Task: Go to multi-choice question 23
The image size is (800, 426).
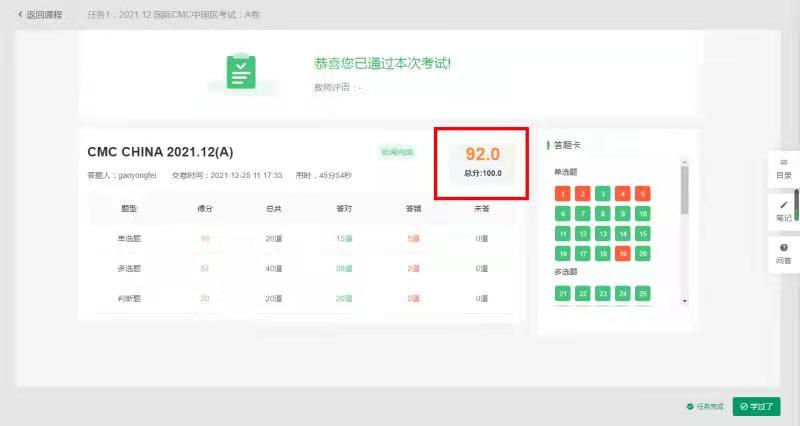Action: tap(603, 293)
